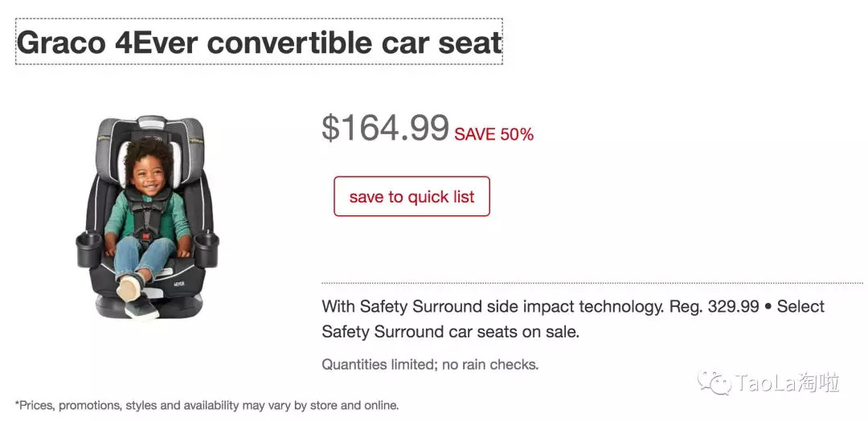Click the WeChat logo icon in the watermark
This screenshot has width=868, height=421.
[714, 382]
